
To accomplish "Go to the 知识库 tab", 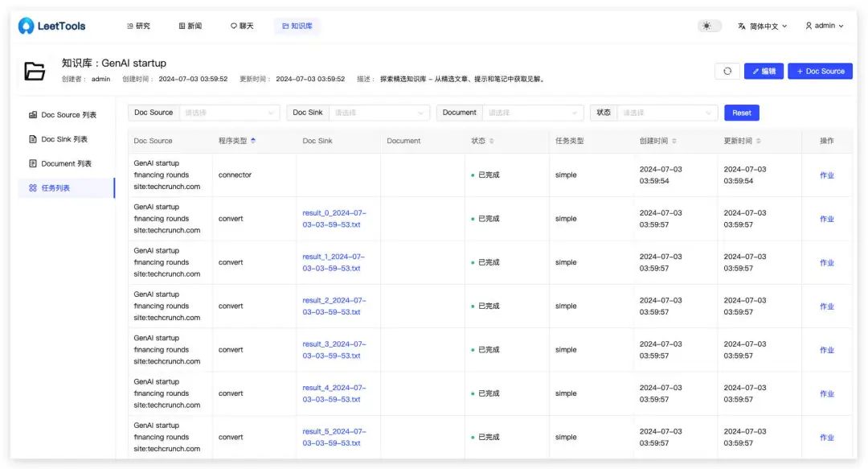I will (297, 26).
